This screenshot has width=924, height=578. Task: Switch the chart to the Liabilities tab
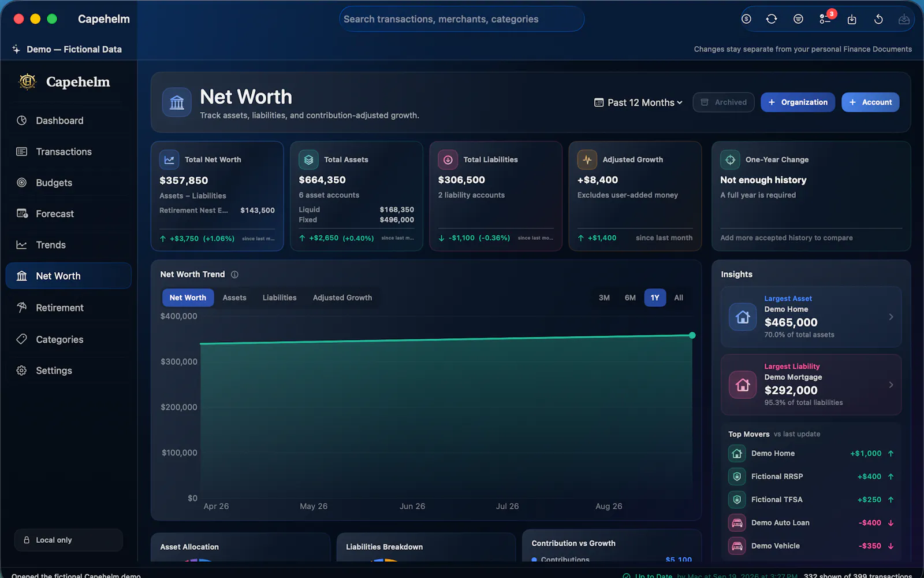pos(280,298)
